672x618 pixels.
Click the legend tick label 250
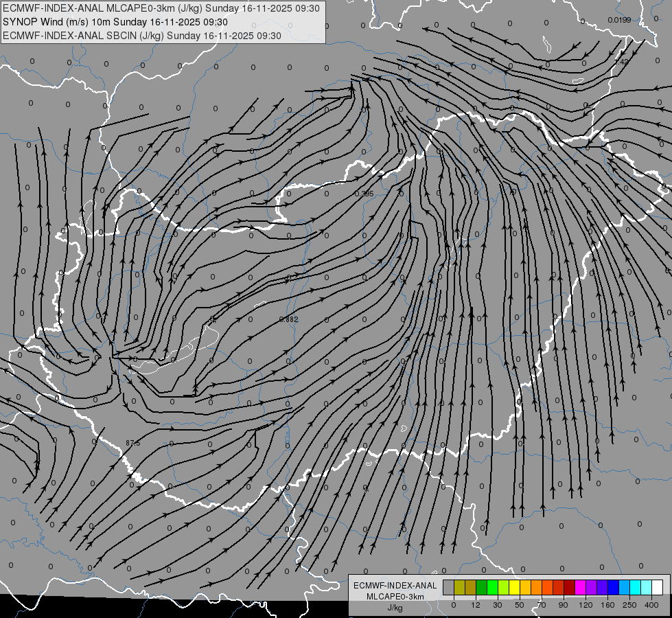coord(629,605)
